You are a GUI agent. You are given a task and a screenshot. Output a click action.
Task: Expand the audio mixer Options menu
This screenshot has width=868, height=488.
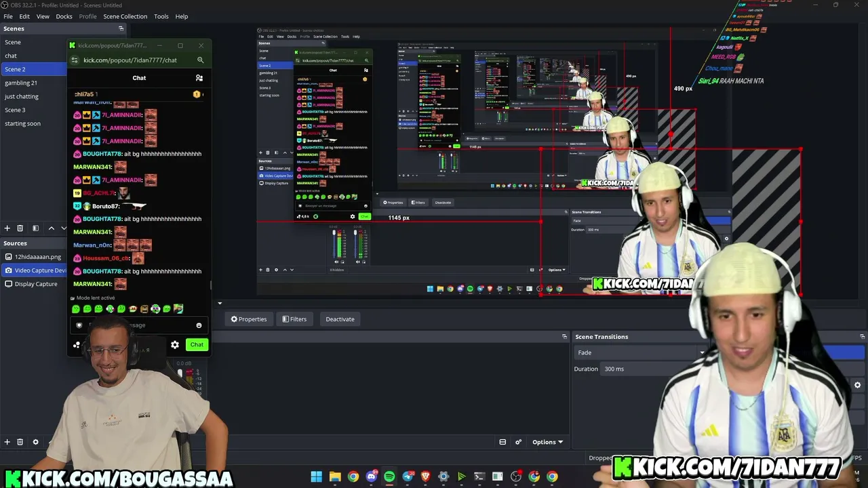coord(547,442)
